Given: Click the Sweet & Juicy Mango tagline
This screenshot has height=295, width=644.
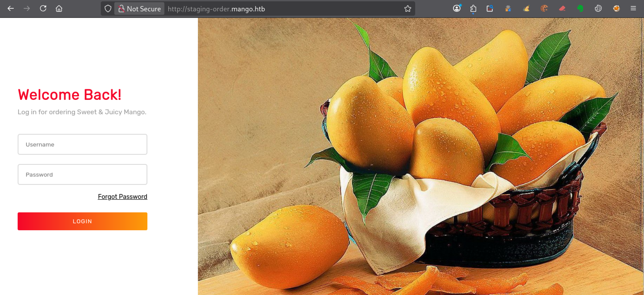Looking at the screenshot, I should pyautogui.click(x=82, y=112).
